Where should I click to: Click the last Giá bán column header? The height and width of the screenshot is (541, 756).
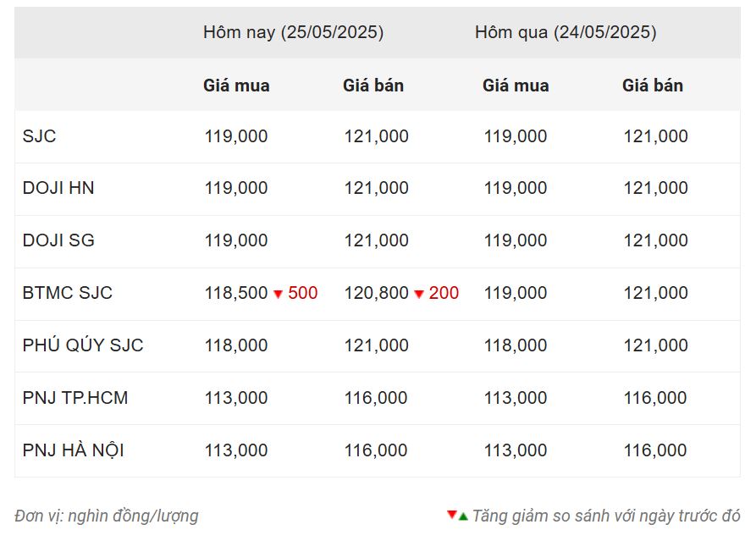[x=653, y=86]
